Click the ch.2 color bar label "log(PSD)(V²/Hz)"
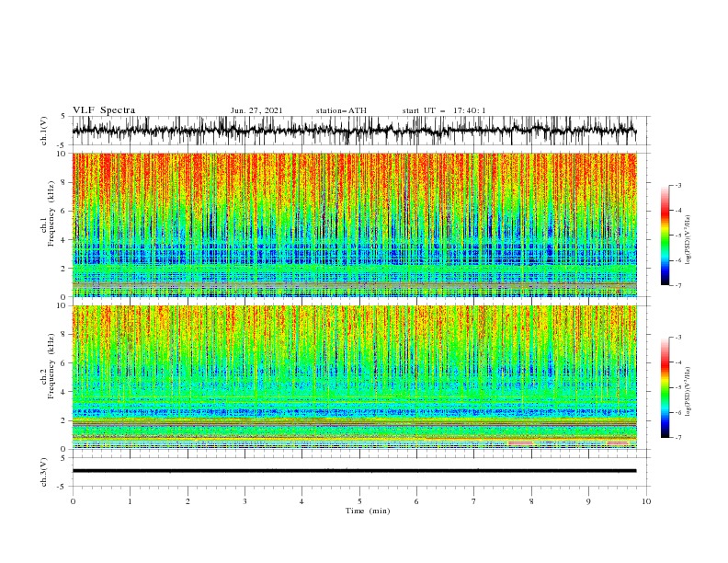This screenshot has width=728, height=563. coord(688,392)
